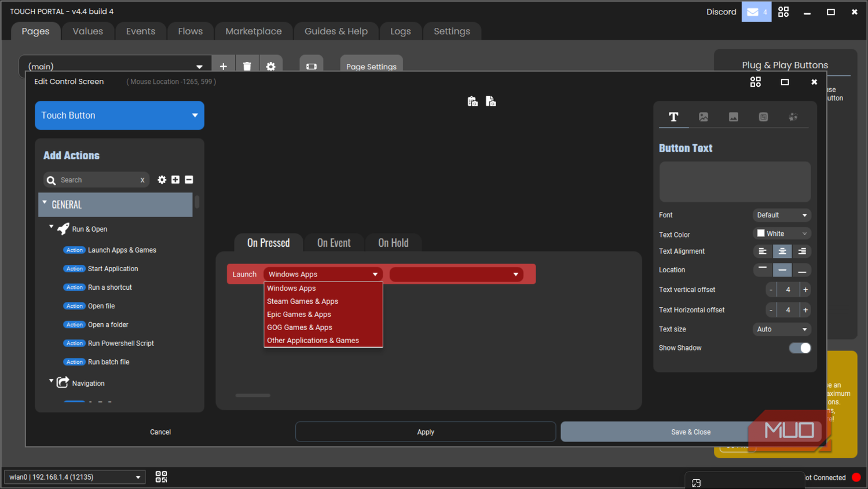
Task: Open the Touch Button type dropdown
Action: click(119, 115)
